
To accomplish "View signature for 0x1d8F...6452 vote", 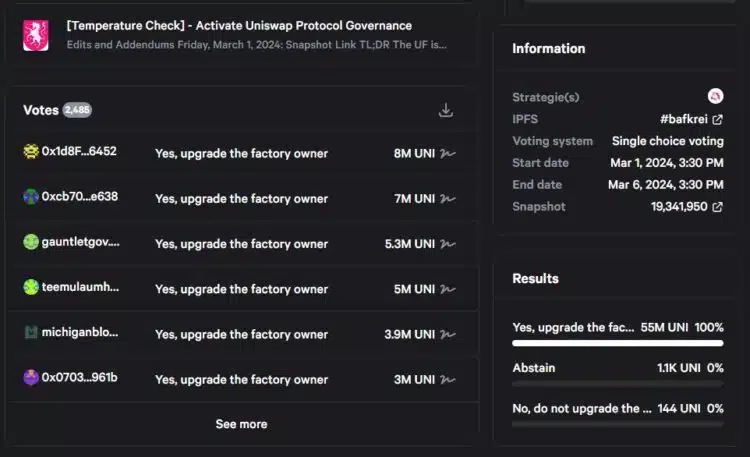I will (448, 154).
